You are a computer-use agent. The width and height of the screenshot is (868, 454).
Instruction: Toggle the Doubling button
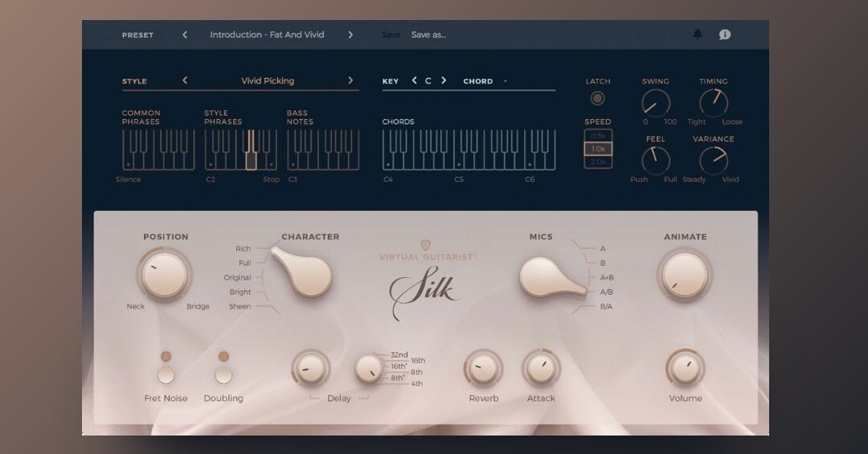coord(223,374)
